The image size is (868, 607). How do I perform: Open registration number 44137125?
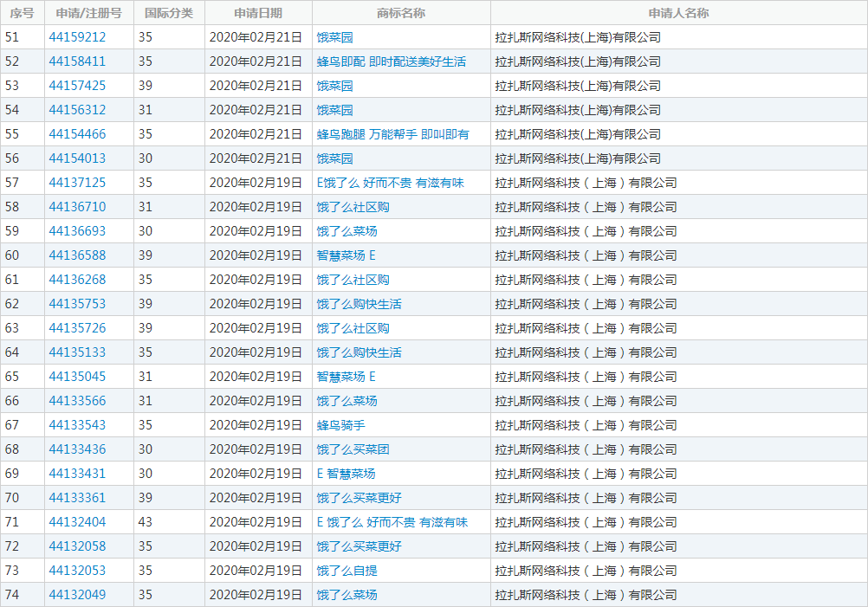tap(77, 183)
